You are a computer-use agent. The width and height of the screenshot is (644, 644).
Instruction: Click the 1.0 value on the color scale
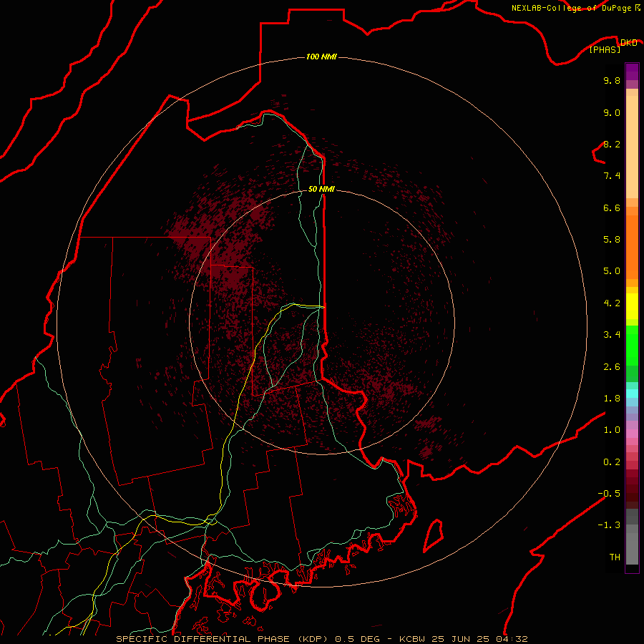612,430
